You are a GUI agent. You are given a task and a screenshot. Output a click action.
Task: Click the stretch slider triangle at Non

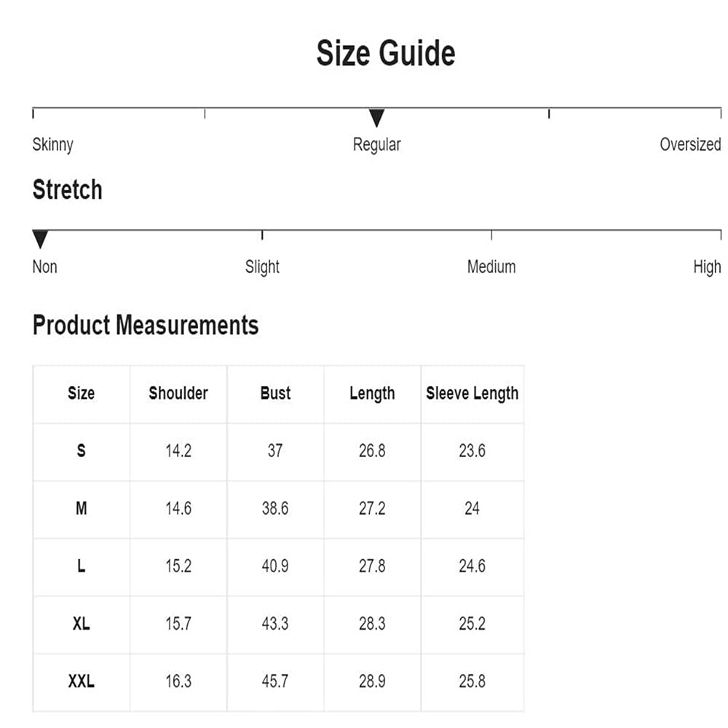point(40,240)
